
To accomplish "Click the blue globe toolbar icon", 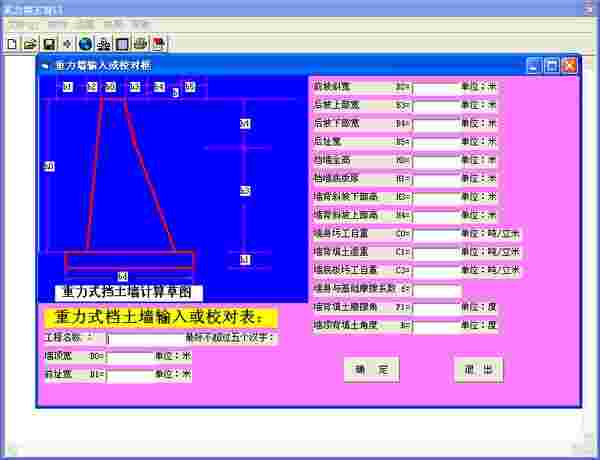I will tap(85, 44).
